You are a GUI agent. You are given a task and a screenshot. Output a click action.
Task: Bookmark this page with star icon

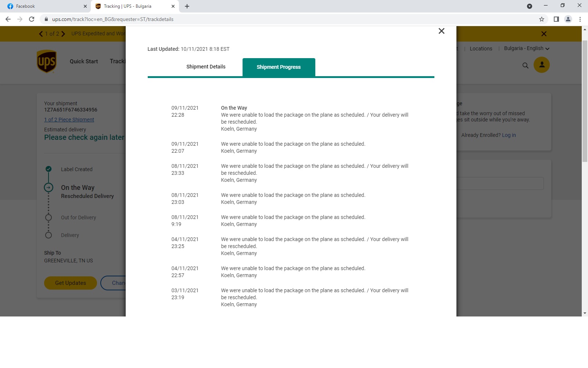[541, 19]
